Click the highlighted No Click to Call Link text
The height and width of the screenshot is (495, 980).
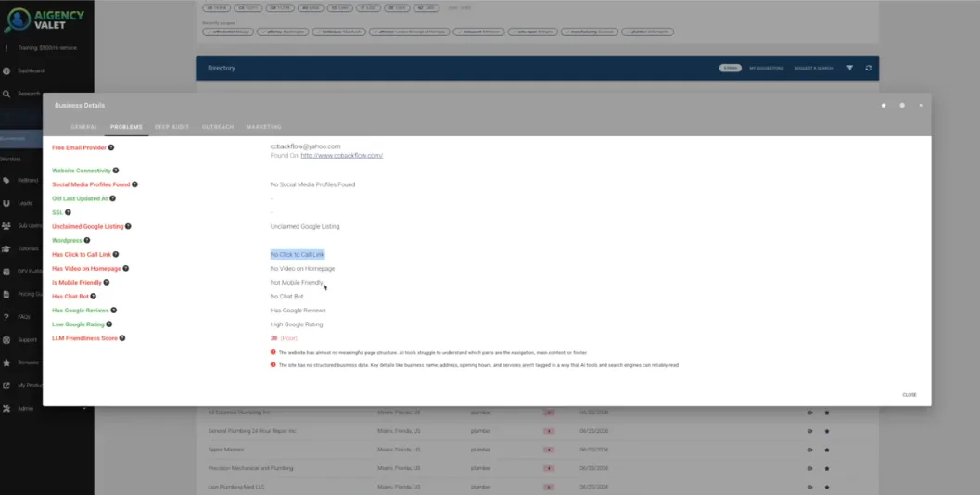(x=298, y=254)
